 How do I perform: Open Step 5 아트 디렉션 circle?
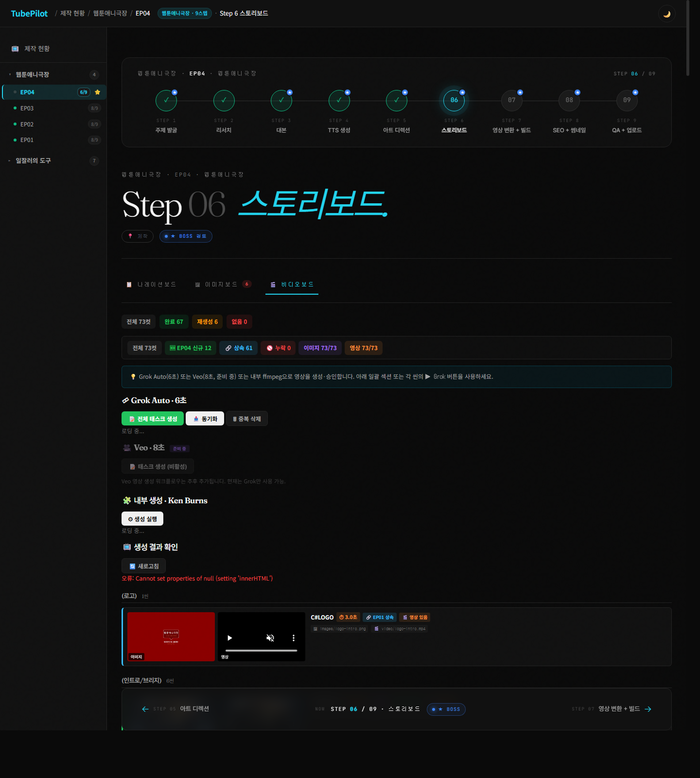397,101
